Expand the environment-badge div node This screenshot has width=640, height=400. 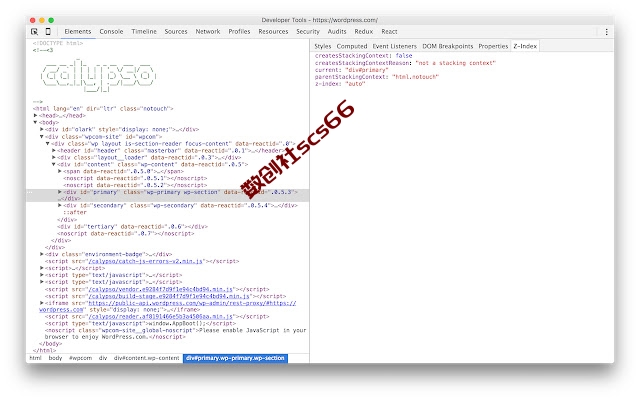[42, 254]
